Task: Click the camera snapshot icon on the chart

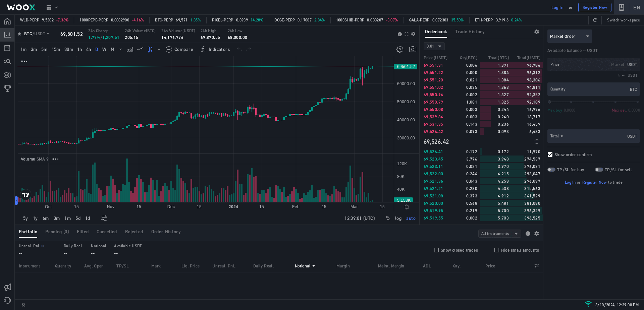Action: pyautogui.click(x=413, y=49)
